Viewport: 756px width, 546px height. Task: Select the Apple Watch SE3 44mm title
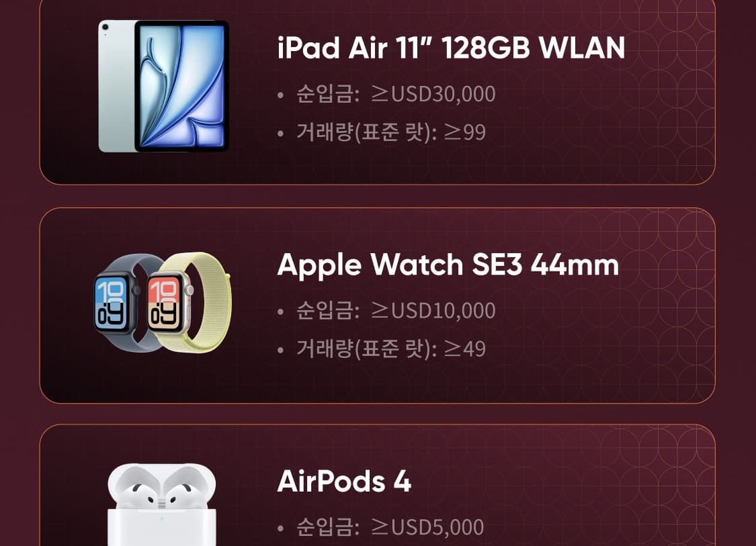(448, 265)
